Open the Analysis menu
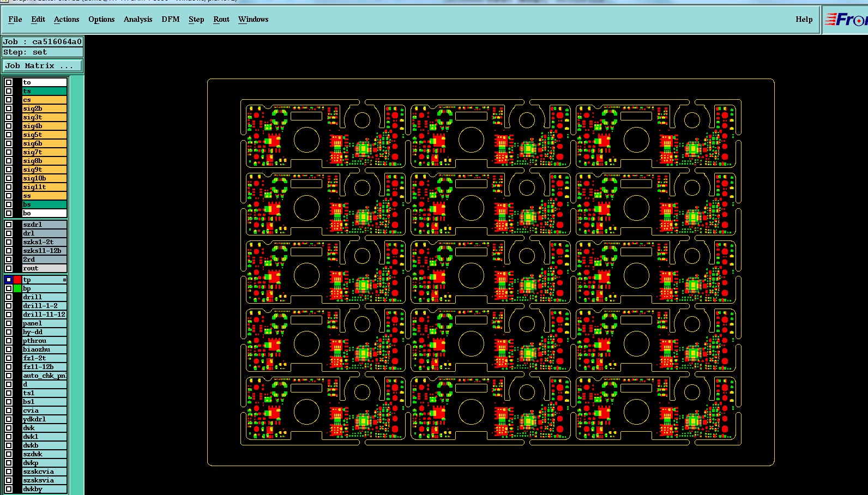This screenshot has width=868, height=495. tap(138, 19)
